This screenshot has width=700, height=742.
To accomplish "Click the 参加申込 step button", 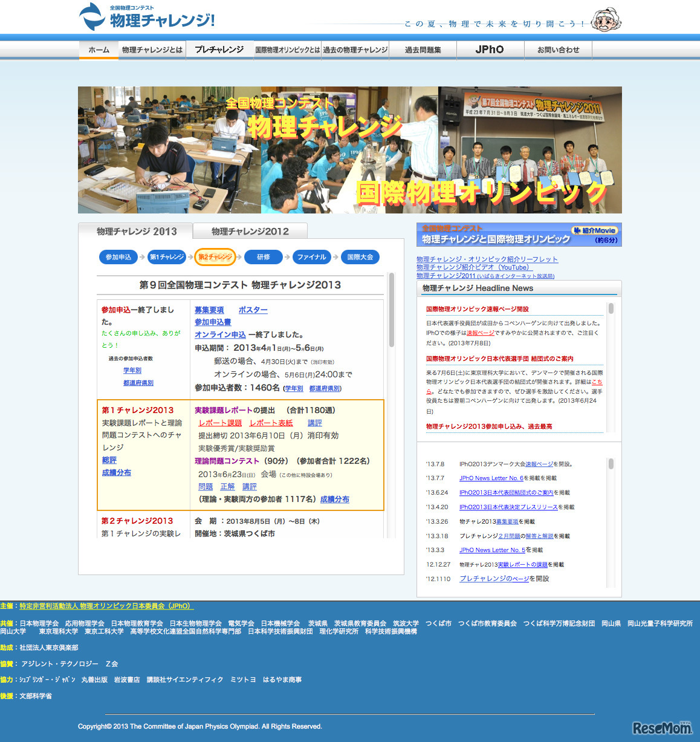I will pos(117,257).
